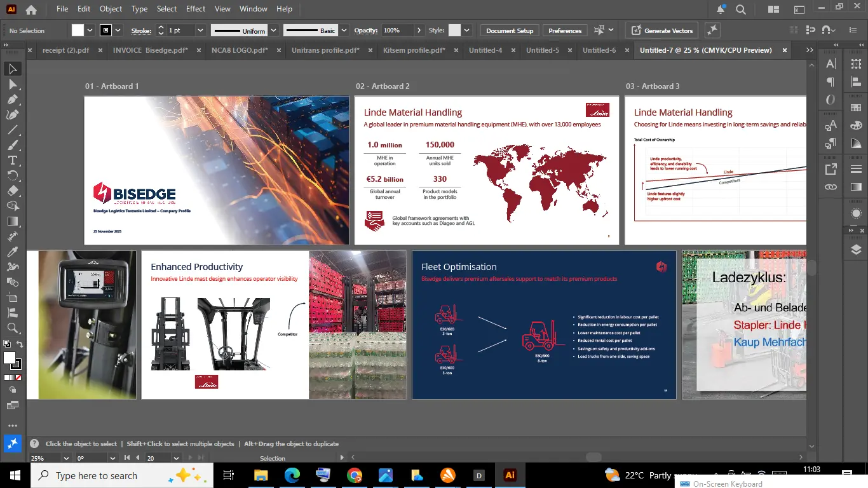The height and width of the screenshot is (488, 868).
Task: Switch to Unitrans profile.pdf tab
Action: [325, 50]
